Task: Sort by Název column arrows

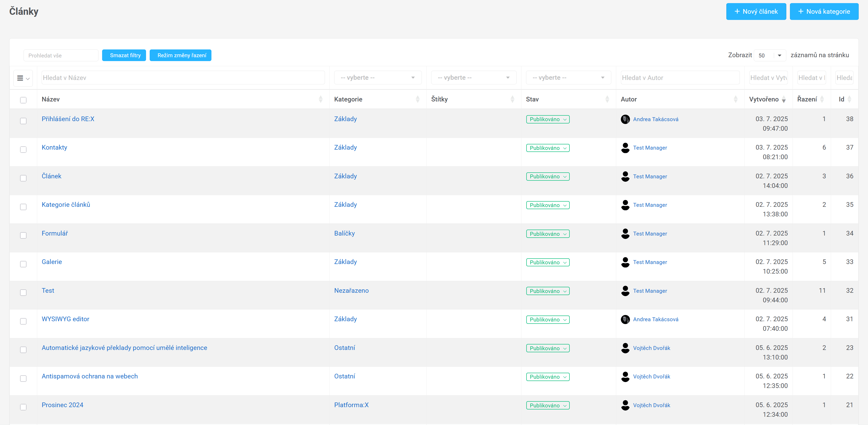Action: (321, 99)
